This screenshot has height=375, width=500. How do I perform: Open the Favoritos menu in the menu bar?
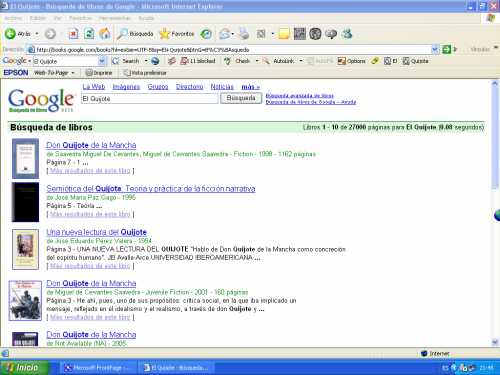coord(80,18)
